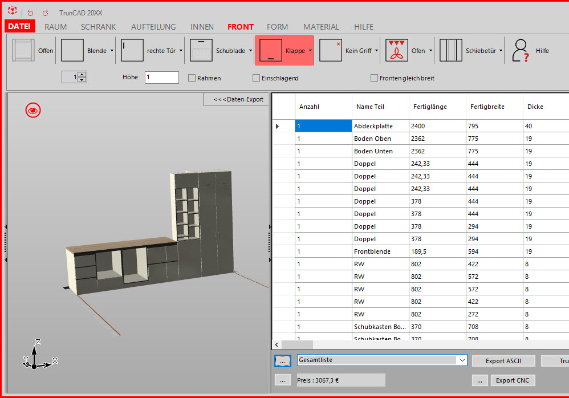Enable the Rahmen checkbox
Viewport: 569px width, 398px height.
[192, 78]
